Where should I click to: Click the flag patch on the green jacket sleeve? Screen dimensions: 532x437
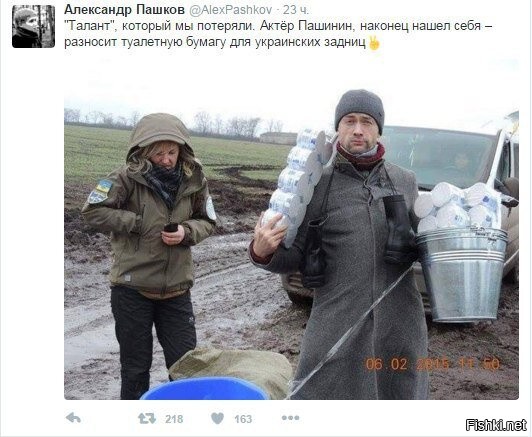tap(100, 191)
